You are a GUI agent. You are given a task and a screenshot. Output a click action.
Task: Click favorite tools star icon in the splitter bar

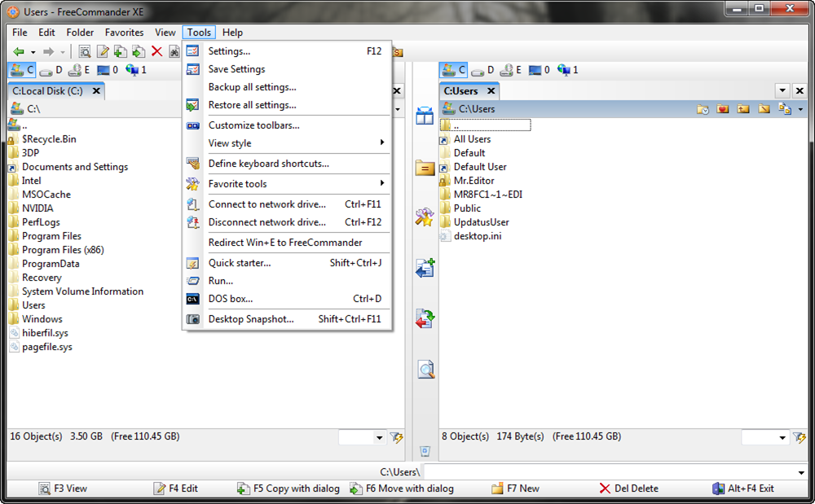click(x=425, y=217)
